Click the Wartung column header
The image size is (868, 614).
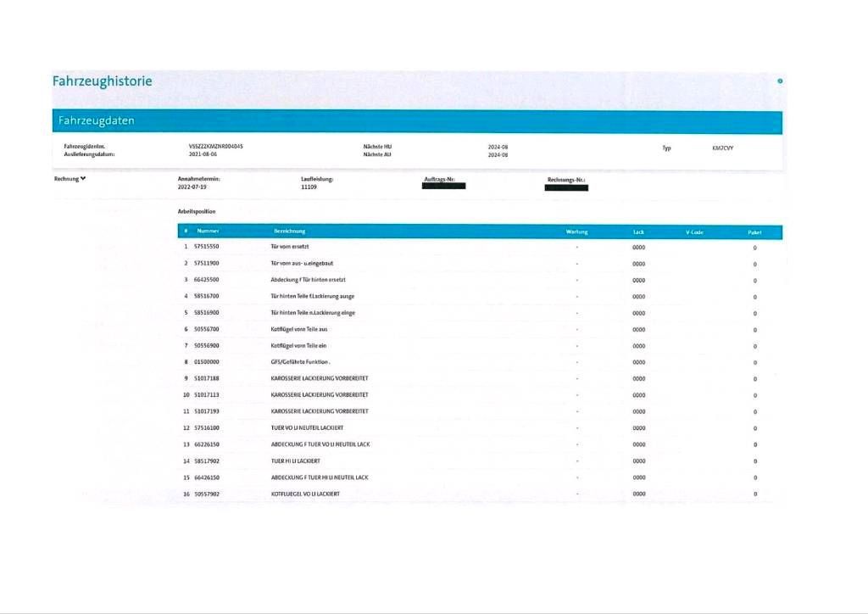pos(576,232)
